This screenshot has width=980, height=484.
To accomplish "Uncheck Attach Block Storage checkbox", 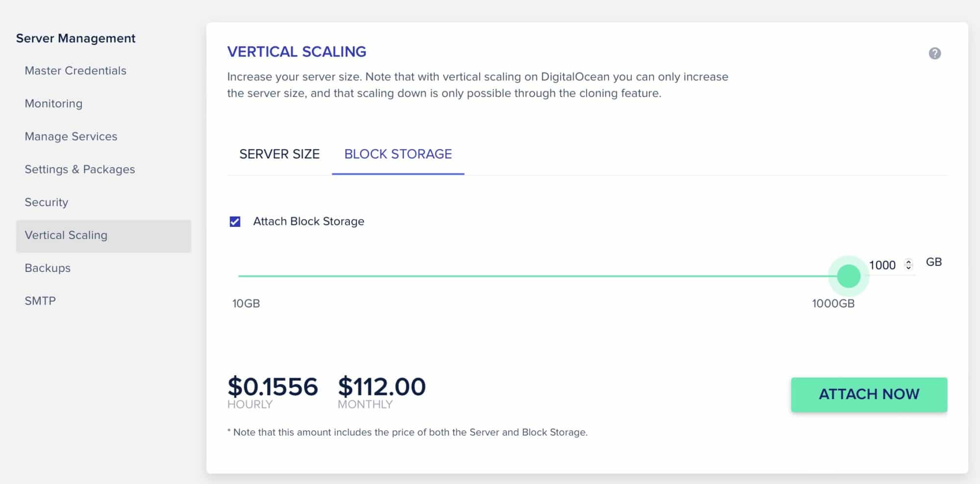I will [x=235, y=221].
